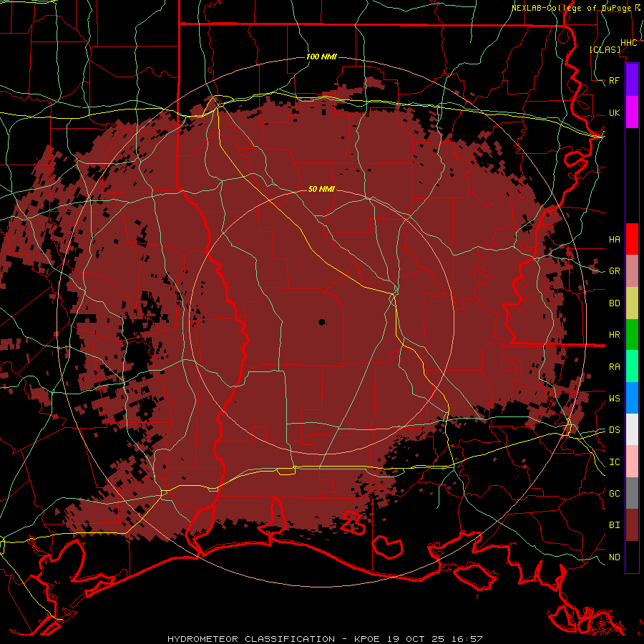
Task: Click the HHC product label
Action: click(629, 43)
